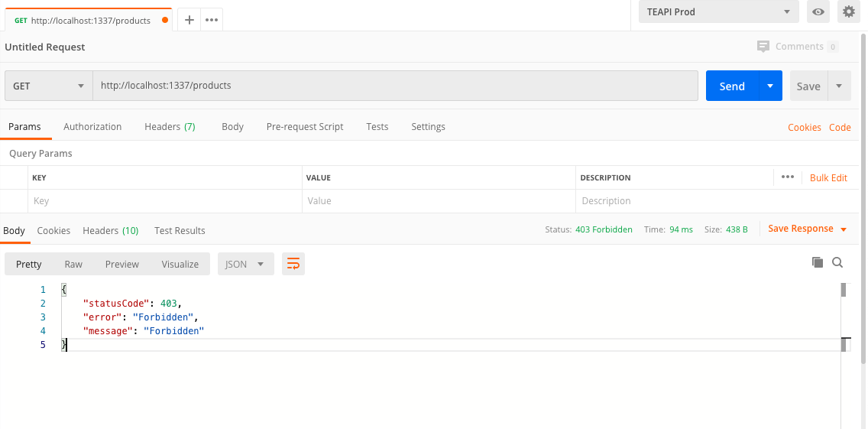The width and height of the screenshot is (868, 429).
Task: Open manage environments gear icon
Action: 848,11
